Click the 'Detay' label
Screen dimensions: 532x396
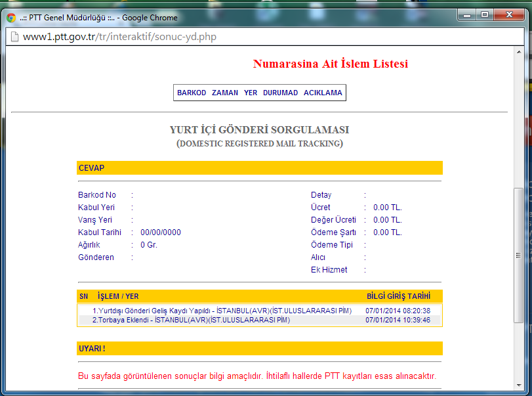click(321, 195)
